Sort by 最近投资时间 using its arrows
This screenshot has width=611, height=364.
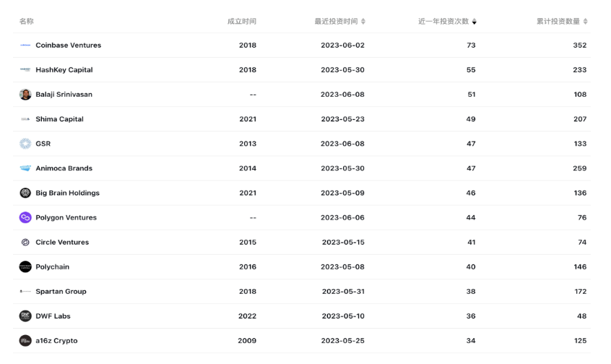coord(363,22)
